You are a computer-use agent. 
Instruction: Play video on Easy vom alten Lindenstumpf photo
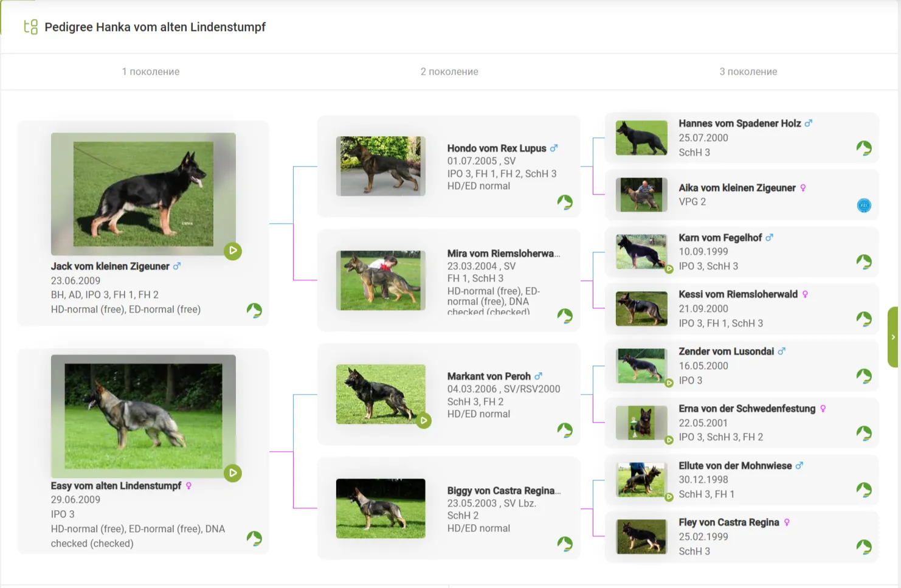233,472
